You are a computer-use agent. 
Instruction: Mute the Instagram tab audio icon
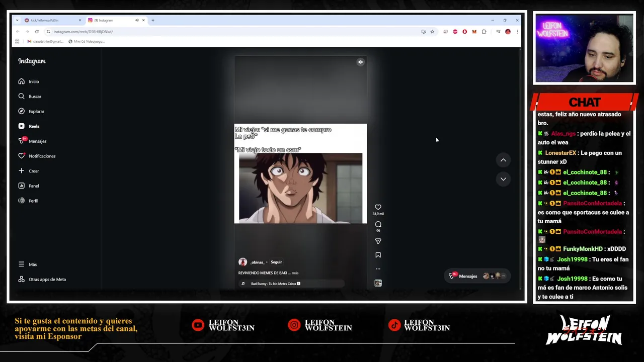click(137, 20)
